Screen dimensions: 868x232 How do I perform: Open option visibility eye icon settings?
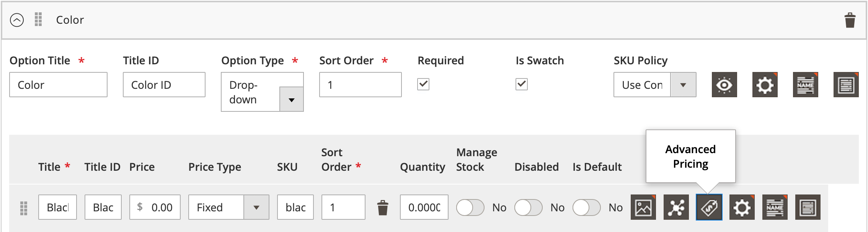tap(724, 85)
